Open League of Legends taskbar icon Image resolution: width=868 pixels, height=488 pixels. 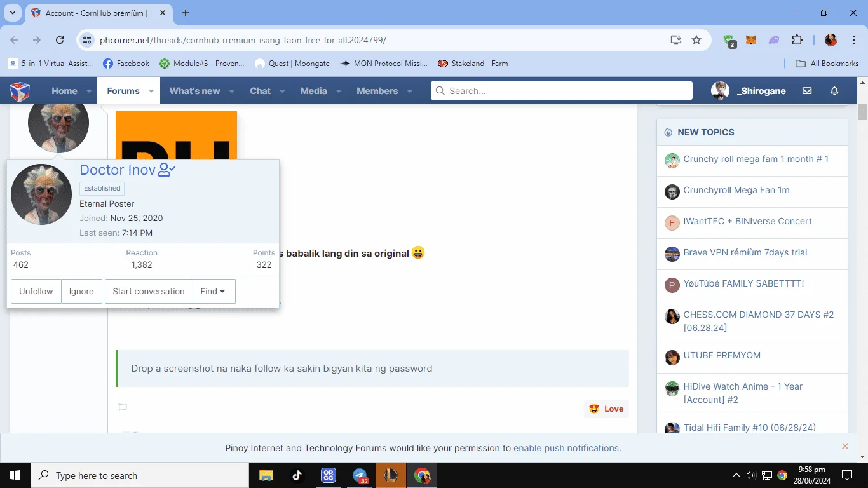pos(391,475)
